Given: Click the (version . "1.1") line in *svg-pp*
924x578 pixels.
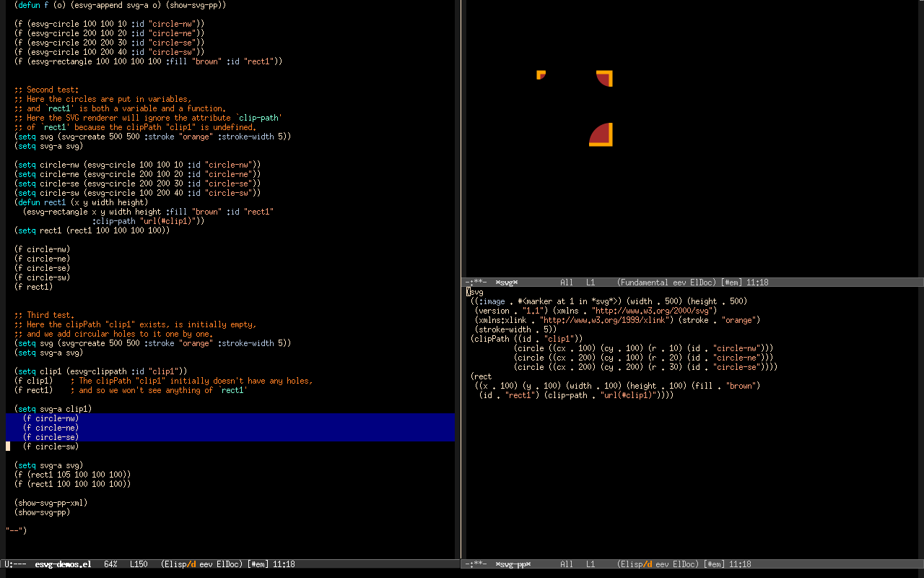Looking at the screenshot, I should (596, 311).
